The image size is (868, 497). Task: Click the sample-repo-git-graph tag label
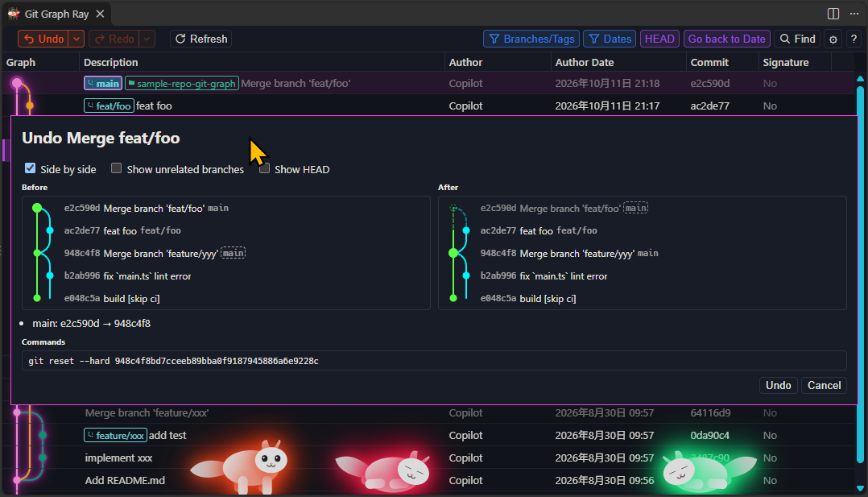click(x=182, y=83)
